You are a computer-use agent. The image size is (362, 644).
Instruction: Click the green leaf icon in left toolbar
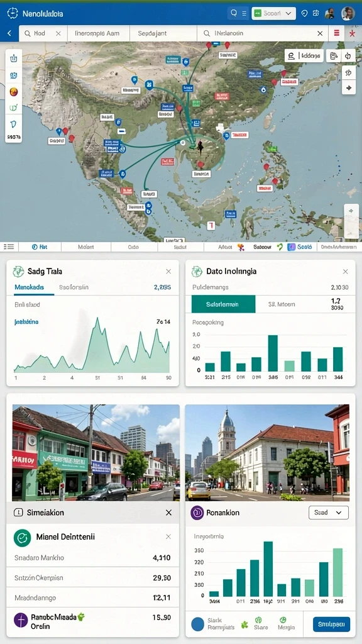[x=14, y=108]
